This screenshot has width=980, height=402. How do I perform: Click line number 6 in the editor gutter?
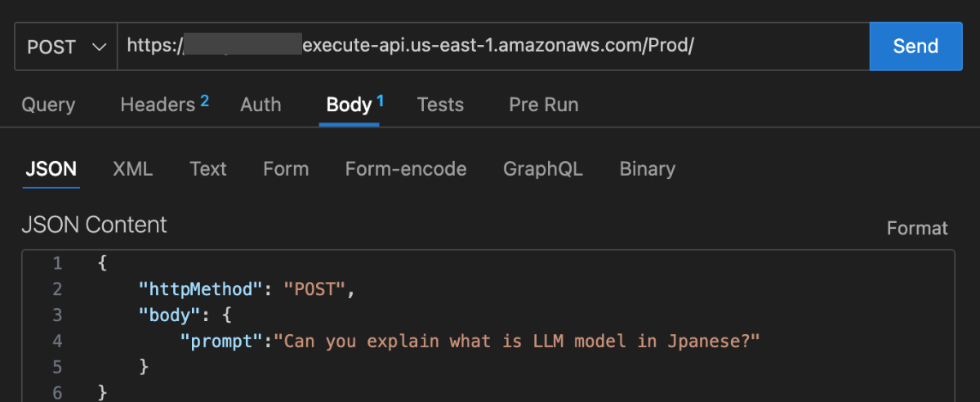(x=56, y=393)
